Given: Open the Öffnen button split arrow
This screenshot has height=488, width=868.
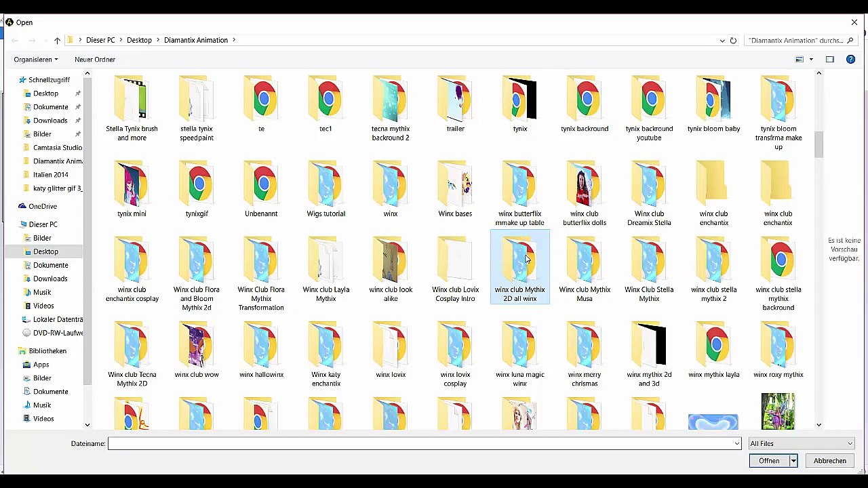Looking at the screenshot, I should pos(793,461).
